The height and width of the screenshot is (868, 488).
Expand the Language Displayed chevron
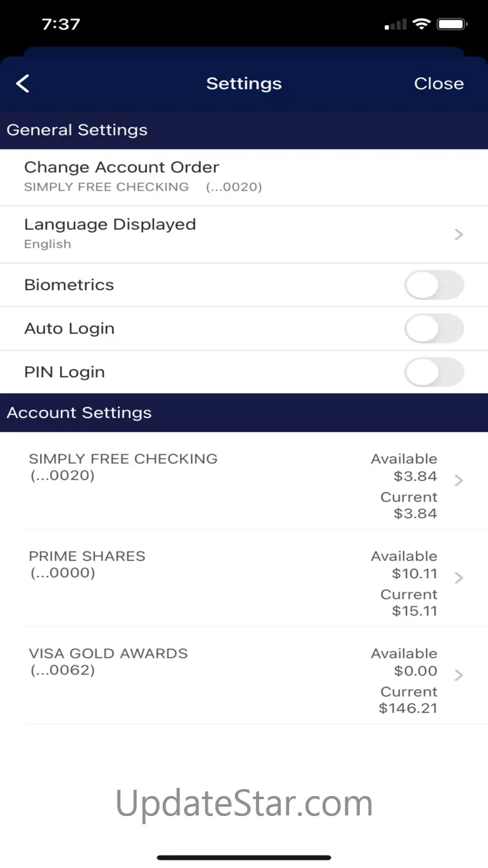[x=459, y=235]
